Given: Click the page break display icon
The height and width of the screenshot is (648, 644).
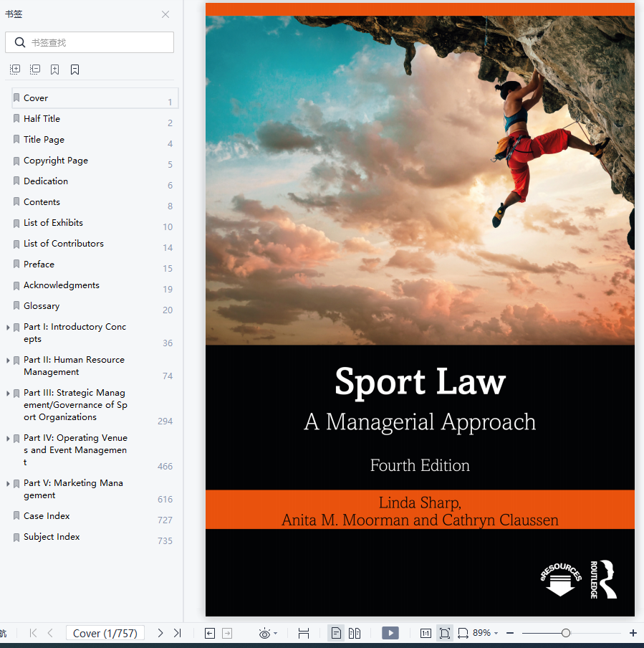Looking at the screenshot, I should pos(304,633).
